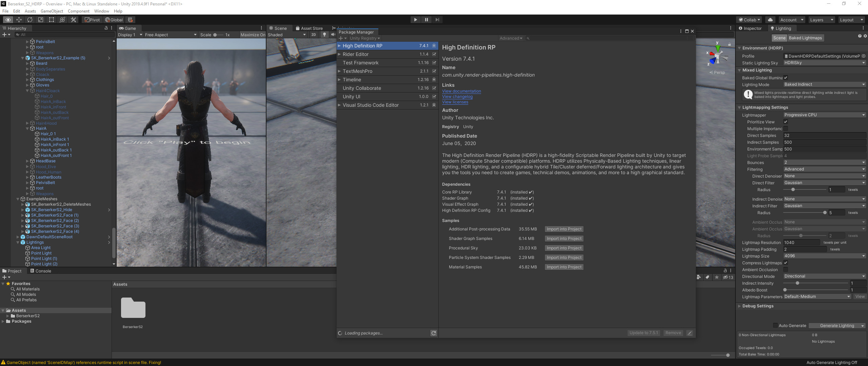
Task: Click the Pause button
Action: 426,20
